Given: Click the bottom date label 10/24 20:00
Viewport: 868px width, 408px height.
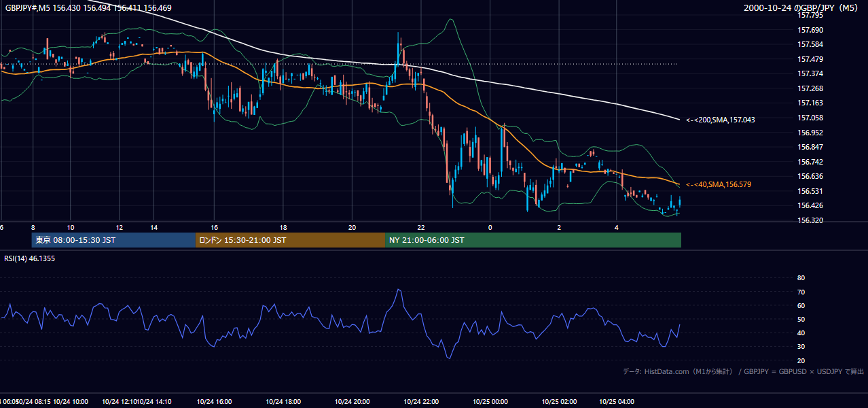Looking at the screenshot, I should pos(352,401).
